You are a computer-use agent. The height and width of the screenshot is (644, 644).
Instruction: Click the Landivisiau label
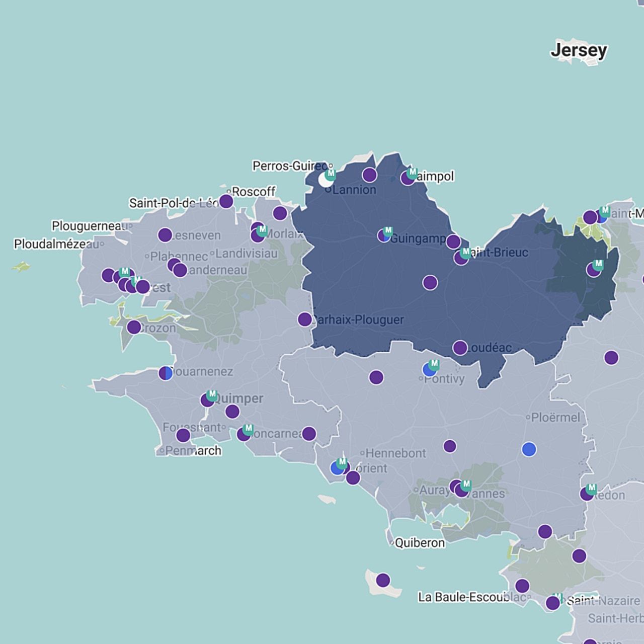click(247, 254)
